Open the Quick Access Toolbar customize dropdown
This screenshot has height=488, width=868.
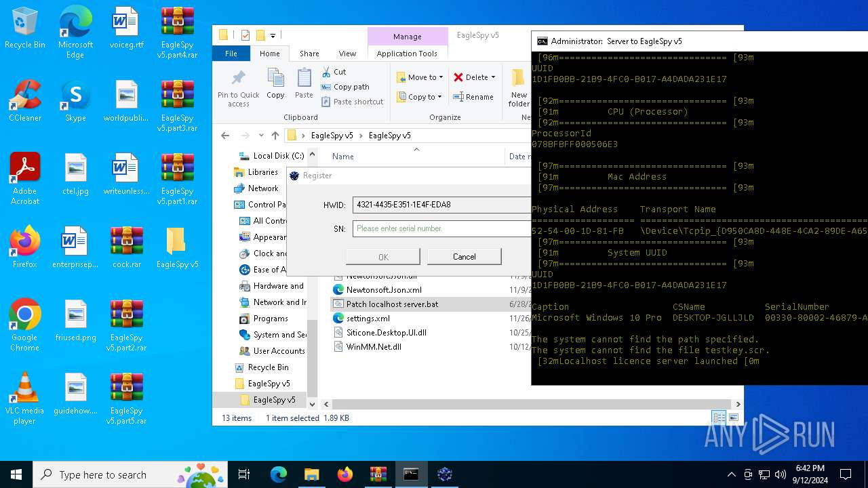pyautogui.click(x=273, y=35)
